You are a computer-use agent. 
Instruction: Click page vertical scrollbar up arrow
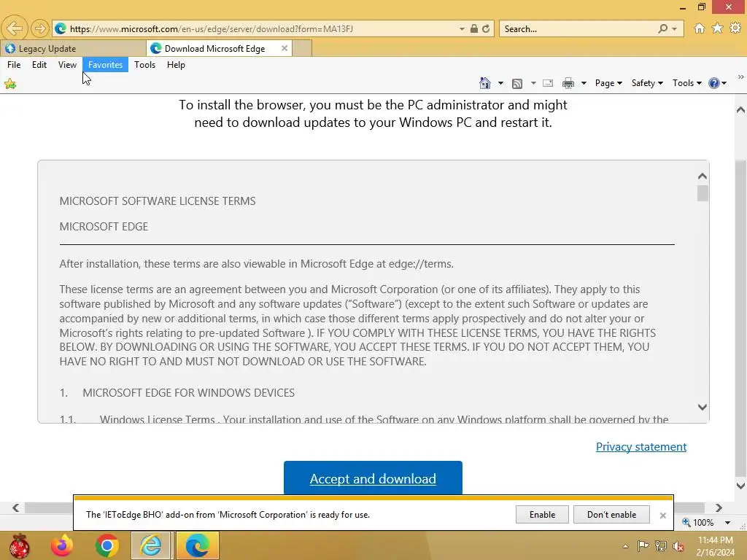tap(740, 110)
